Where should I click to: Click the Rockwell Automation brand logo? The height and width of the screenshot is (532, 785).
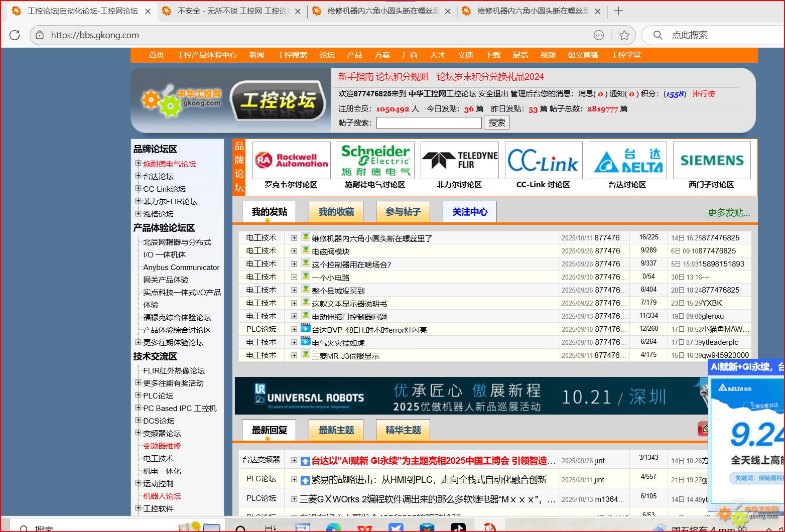291,161
